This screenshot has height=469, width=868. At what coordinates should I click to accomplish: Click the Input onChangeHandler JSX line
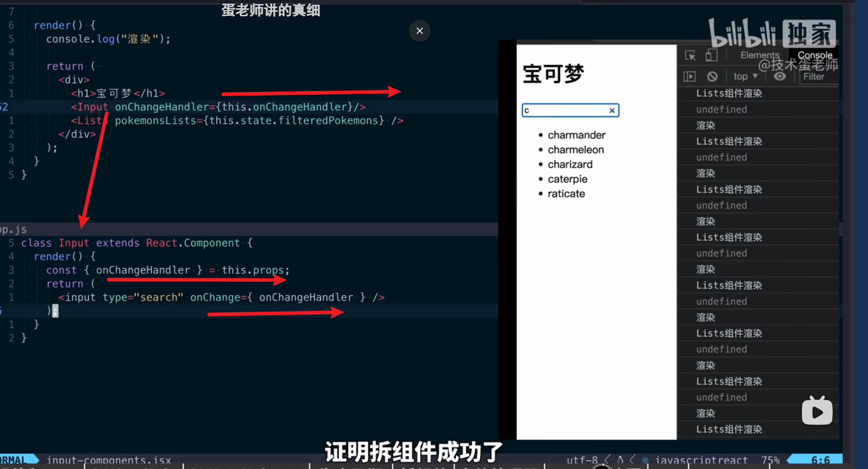(x=218, y=107)
